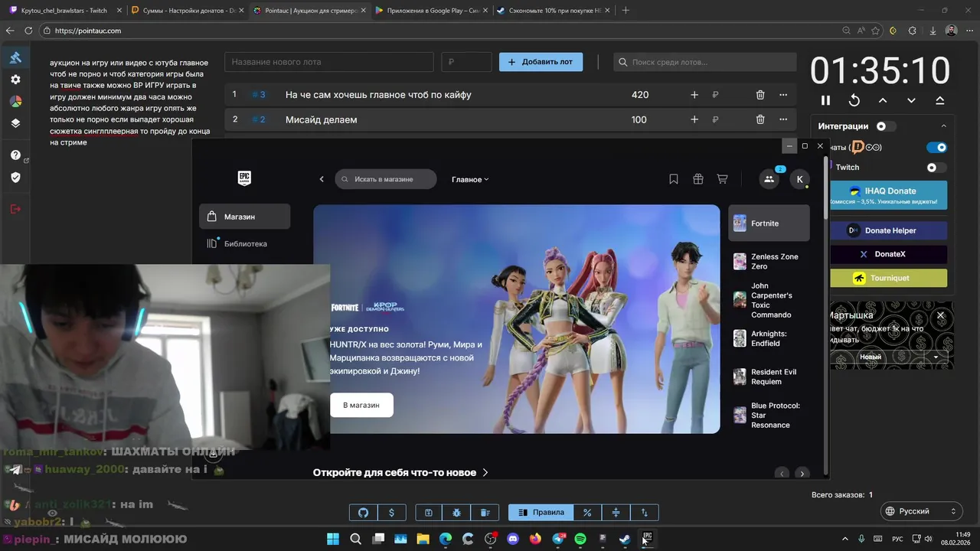The height and width of the screenshot is (551, 980).
Task: Select Zenless Zone Zero in Epic carousel list
Action: (x=769, y=262)
